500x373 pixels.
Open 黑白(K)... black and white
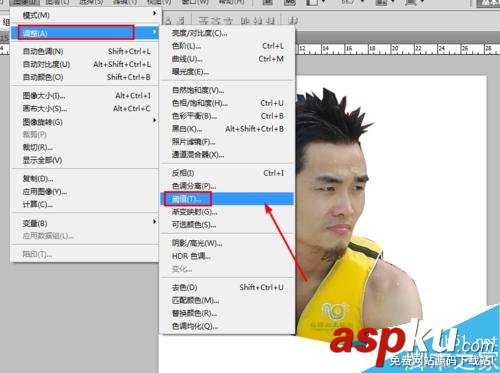[x=227, y=129]
